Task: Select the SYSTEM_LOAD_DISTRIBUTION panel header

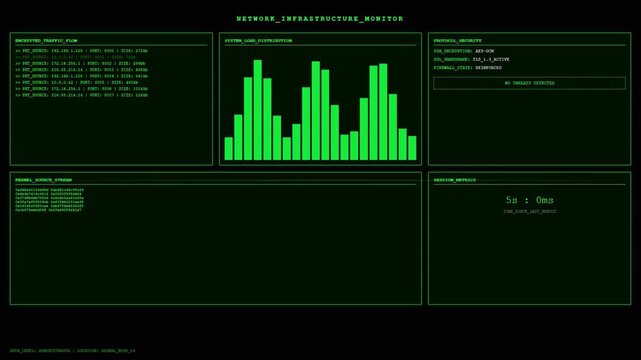Action: (258, 41)
